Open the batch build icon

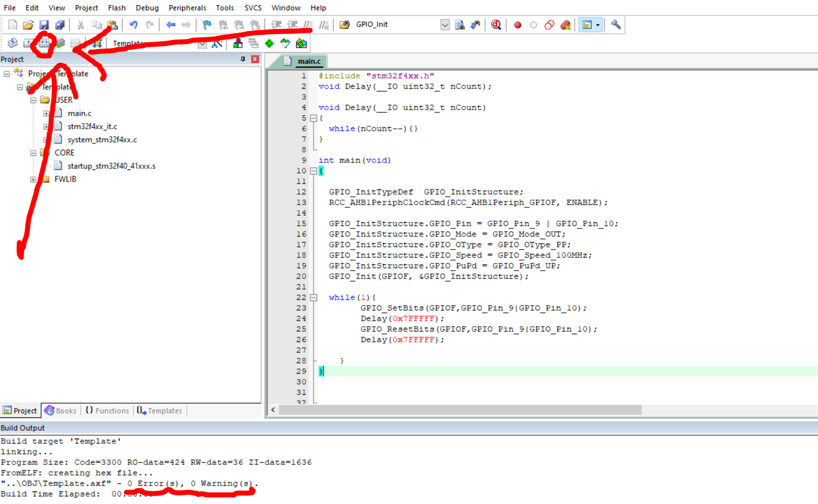click(x=60, y=43)
